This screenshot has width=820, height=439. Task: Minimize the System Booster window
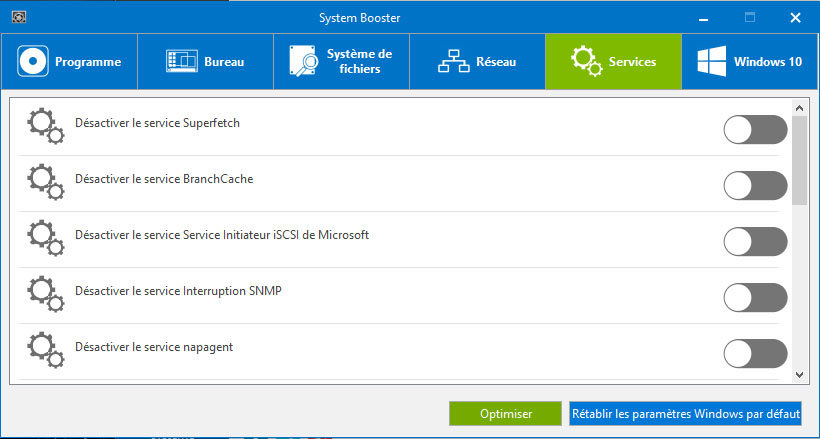click(703, 18)
